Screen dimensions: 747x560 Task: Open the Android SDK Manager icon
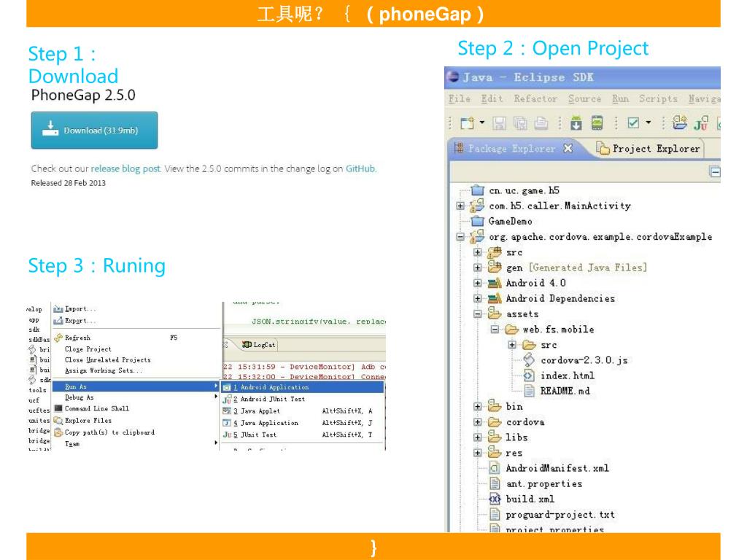[x=576, y=122]
